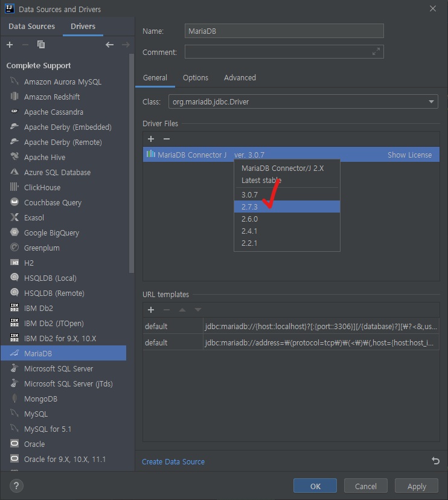
Task: Pick version 2.2.1 in popup
Action: tap(287, 243)
